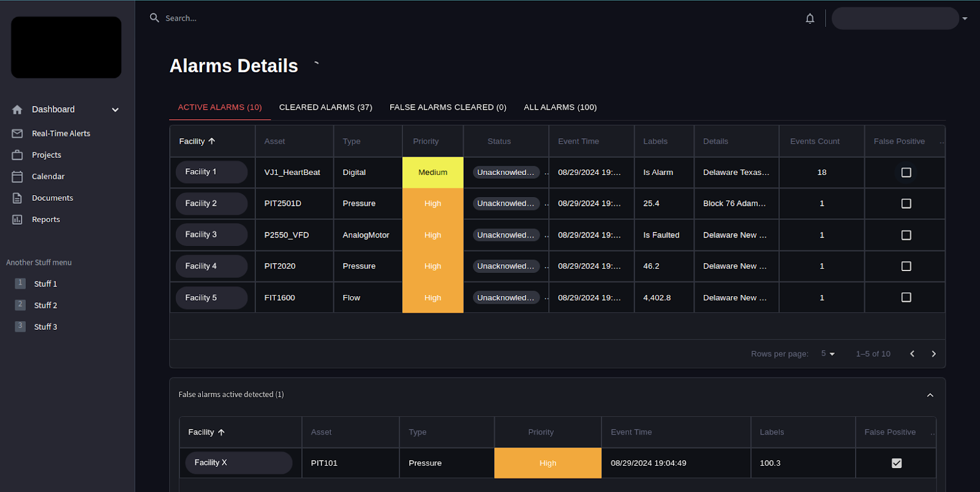Go to the next alarms page

click(933, 354)
